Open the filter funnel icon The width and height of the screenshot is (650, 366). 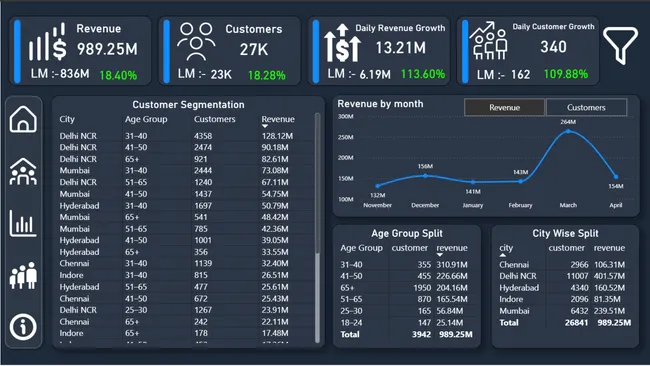(x=620, y=46)
